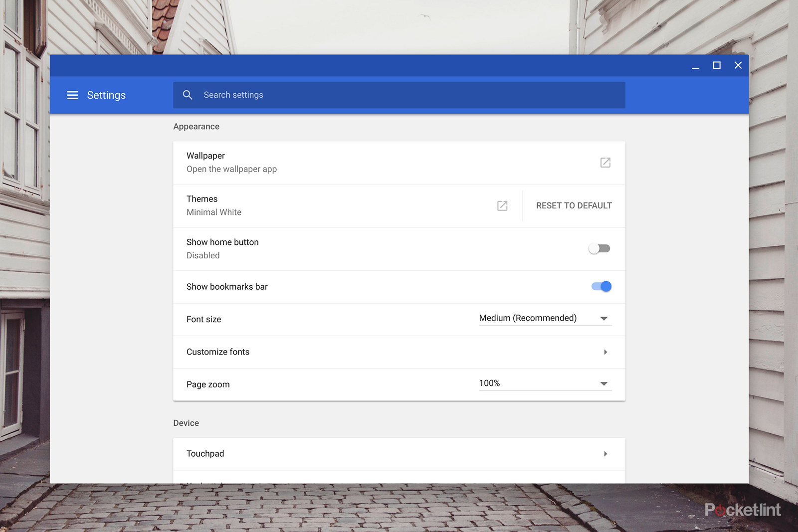Open the wallpaper app via its external-link icon
Screen dimensions: 798x532
point(605,163)
